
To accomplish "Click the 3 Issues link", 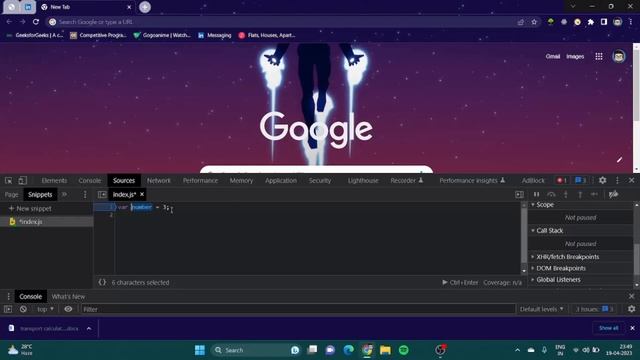I will pyautogui.click(x=594, y=309).
